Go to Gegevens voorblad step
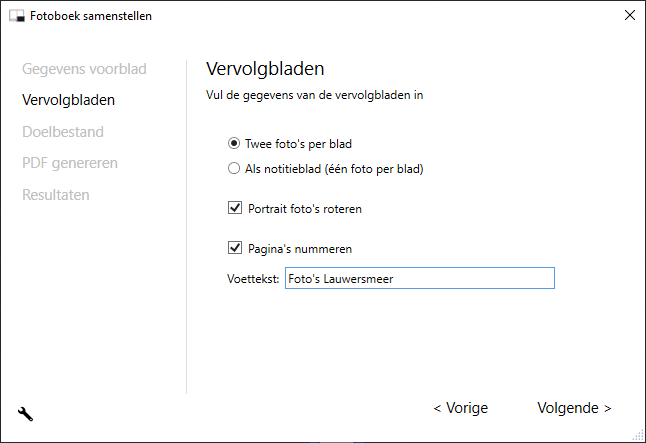 (84, 69)
